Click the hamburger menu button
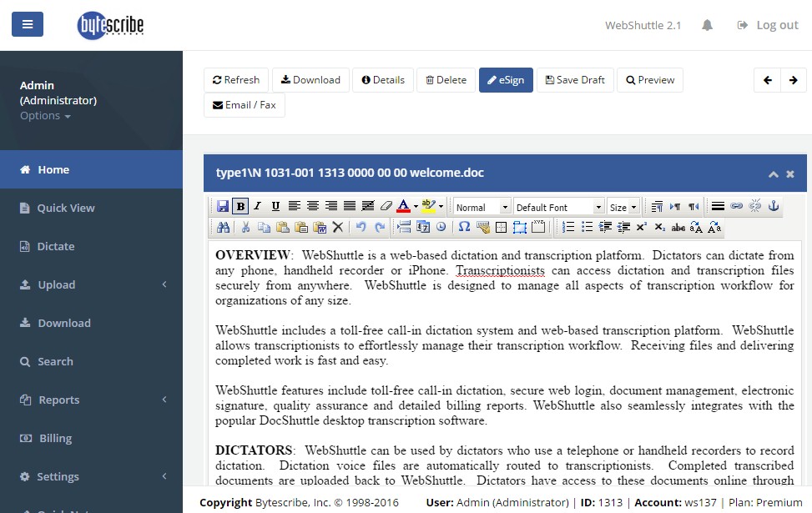 [28, 24]
